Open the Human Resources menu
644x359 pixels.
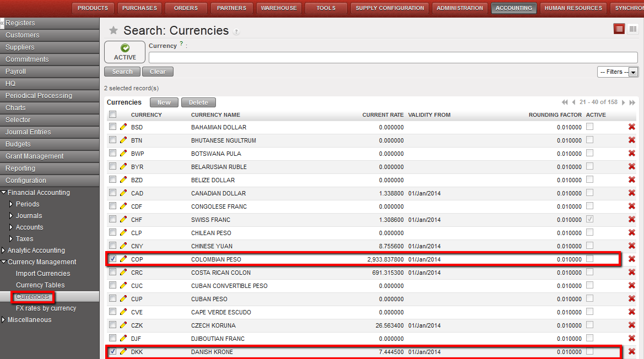573,8
